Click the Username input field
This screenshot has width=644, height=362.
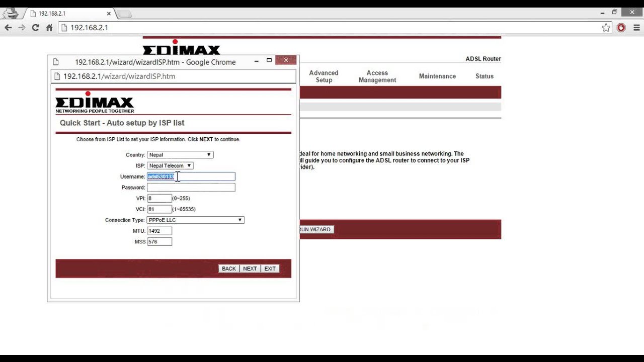click(191, 176)
